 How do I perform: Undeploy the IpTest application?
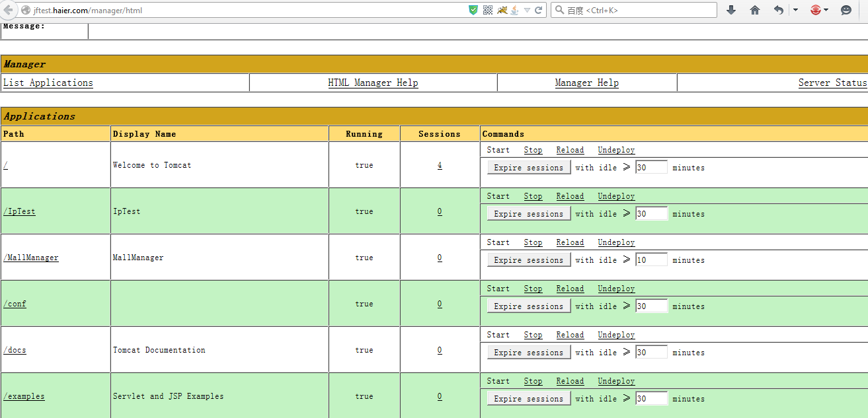(x=616, y=196)
